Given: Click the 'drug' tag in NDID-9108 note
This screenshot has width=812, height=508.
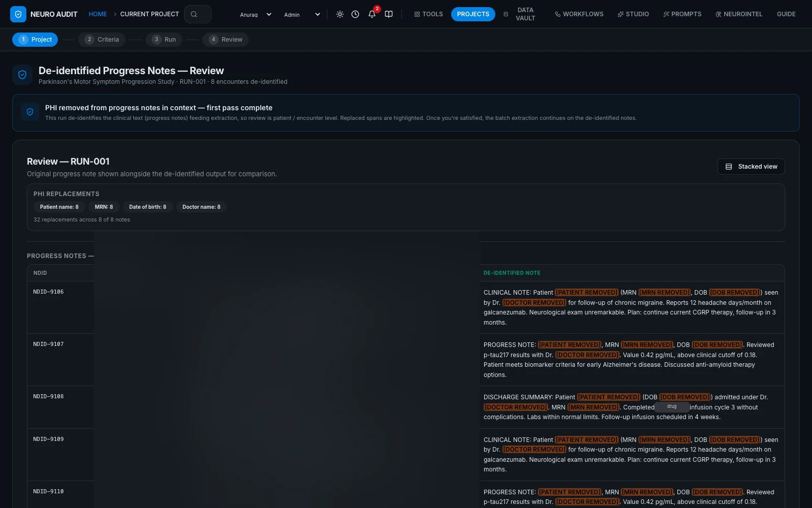Looking at the screenshot, I should (672, 407).
